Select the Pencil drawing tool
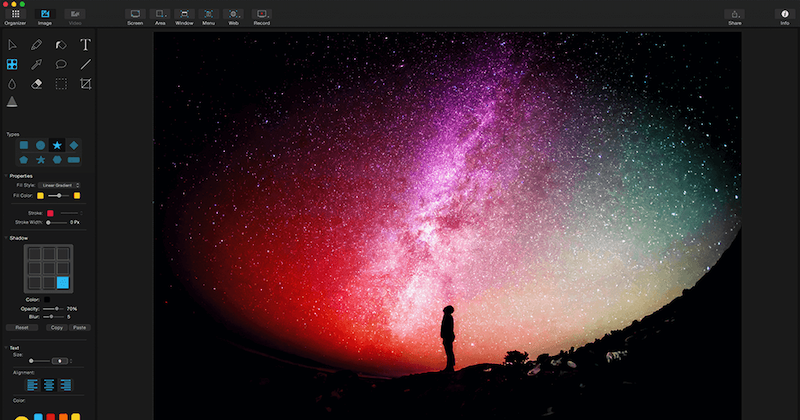Screen dimensions: 800x420 click(36, 45)
